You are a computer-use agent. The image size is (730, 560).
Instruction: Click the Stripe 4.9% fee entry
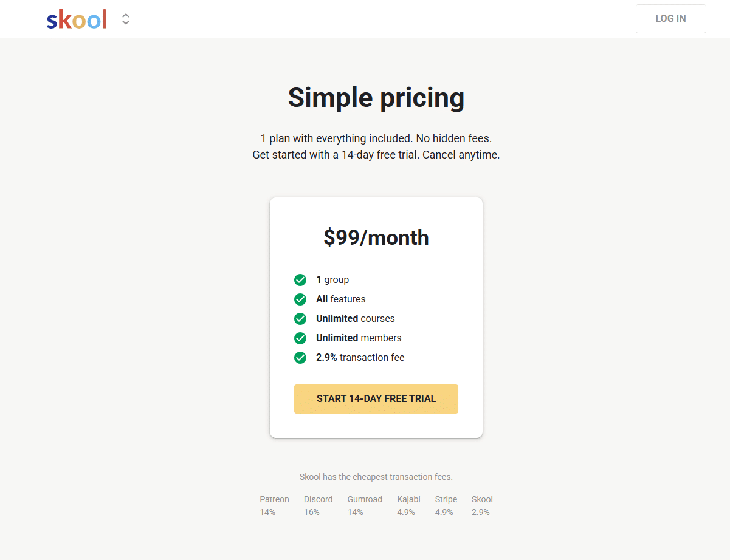click(x=446, y=505)
